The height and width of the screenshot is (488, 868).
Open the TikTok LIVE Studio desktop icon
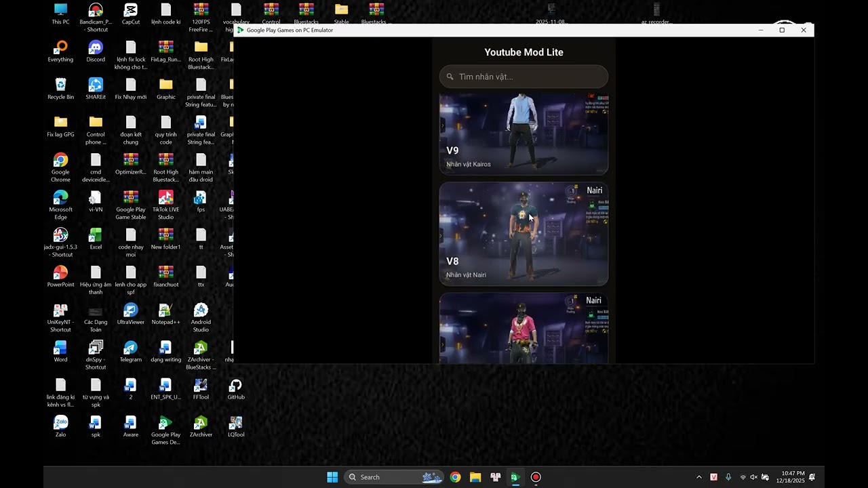[x=165, y=205]
